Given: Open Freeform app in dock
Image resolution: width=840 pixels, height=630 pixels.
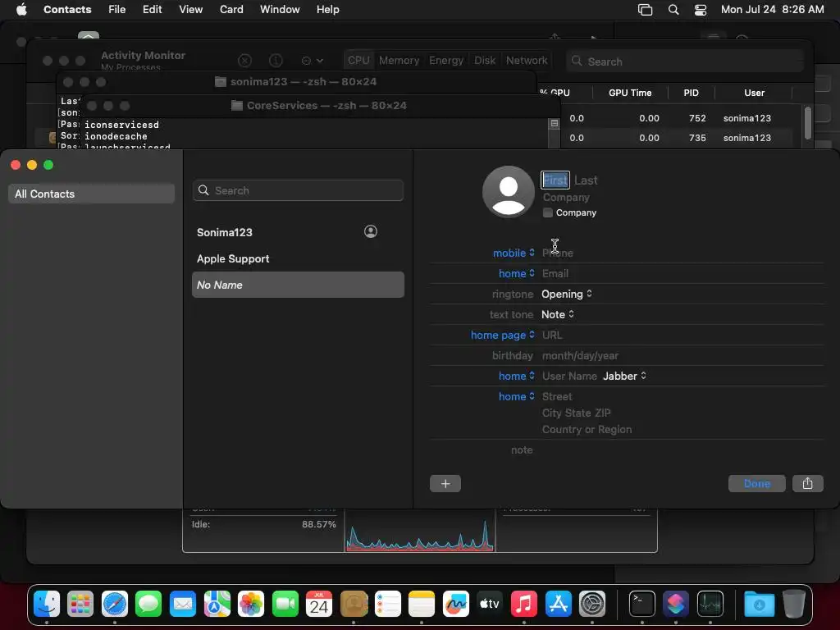Looking at the screenshot, I should 456,604.
